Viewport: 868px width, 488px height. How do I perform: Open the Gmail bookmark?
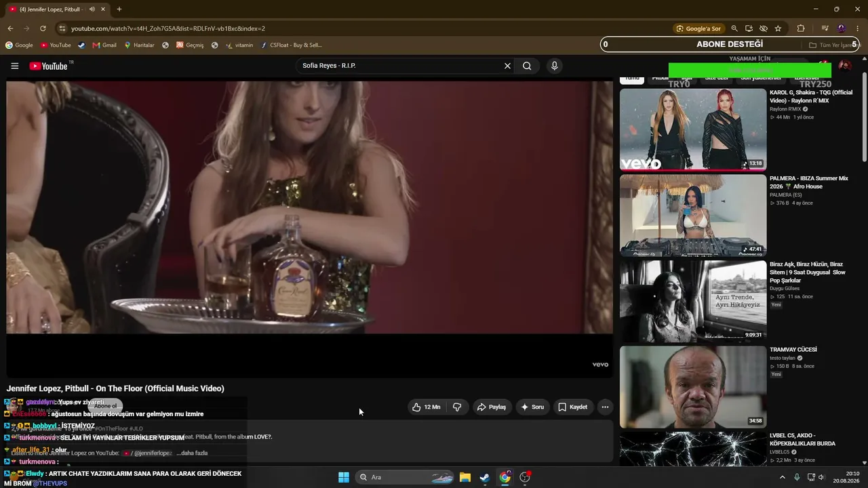coord(104,45)
